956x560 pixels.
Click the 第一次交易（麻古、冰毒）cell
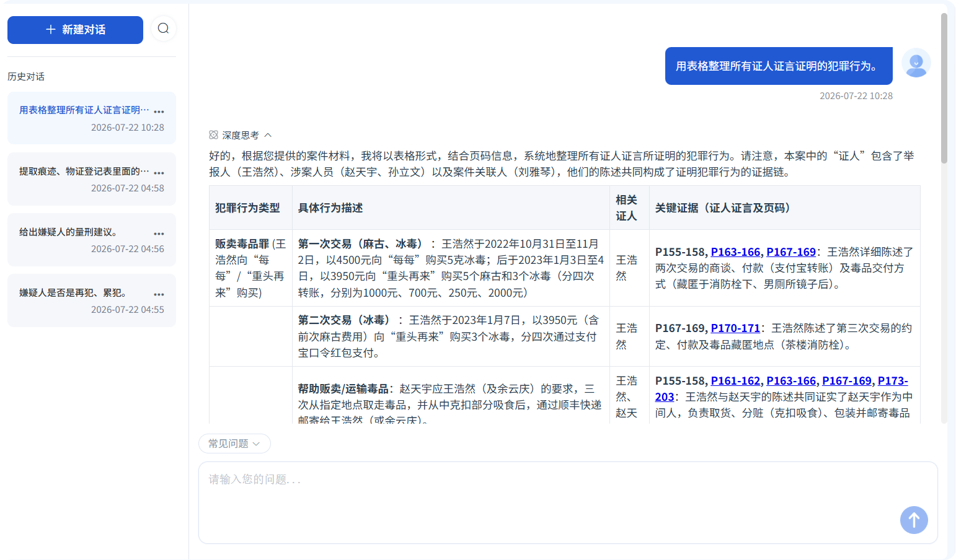coord(451,268)
